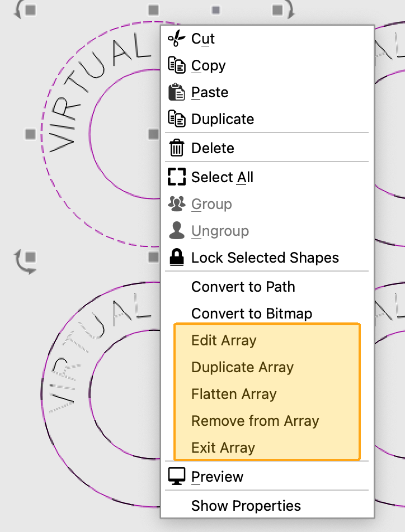Choose Convert to Bitmap

(251, 313)
